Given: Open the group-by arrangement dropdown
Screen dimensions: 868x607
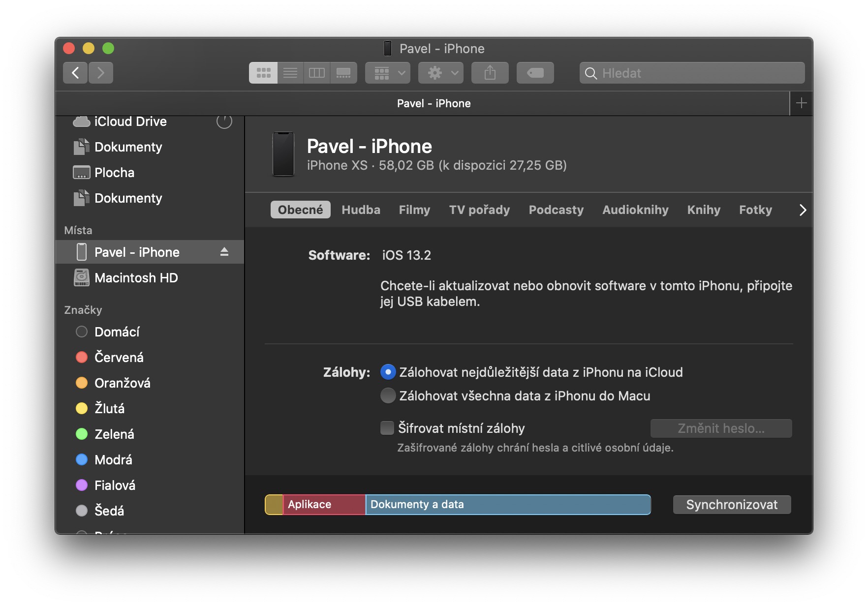Looking at the screenshot, I should coord(388,73).
